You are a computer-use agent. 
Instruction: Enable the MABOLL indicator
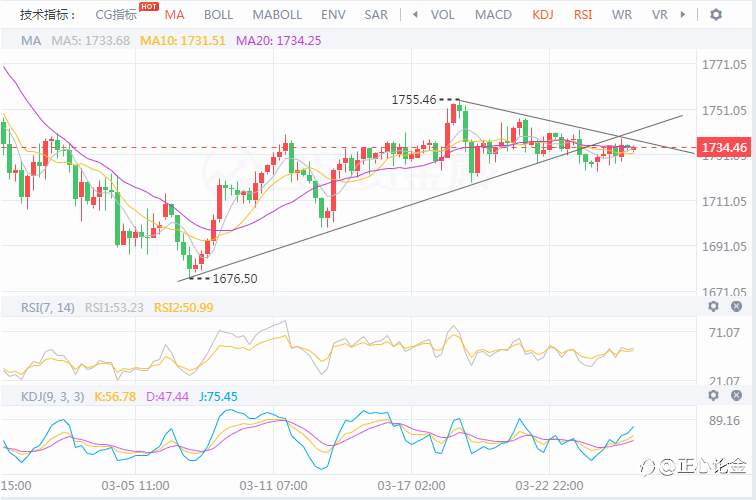pos(277,15)
